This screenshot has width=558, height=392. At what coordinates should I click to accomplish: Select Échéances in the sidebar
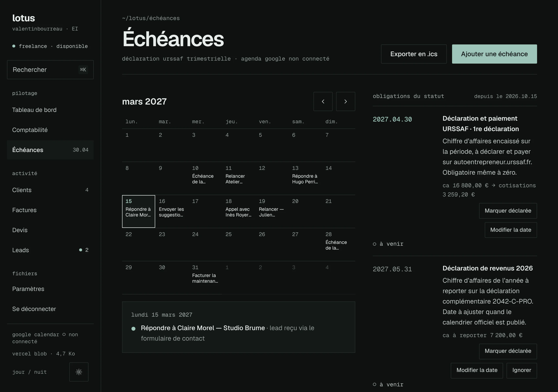point(50,150)
